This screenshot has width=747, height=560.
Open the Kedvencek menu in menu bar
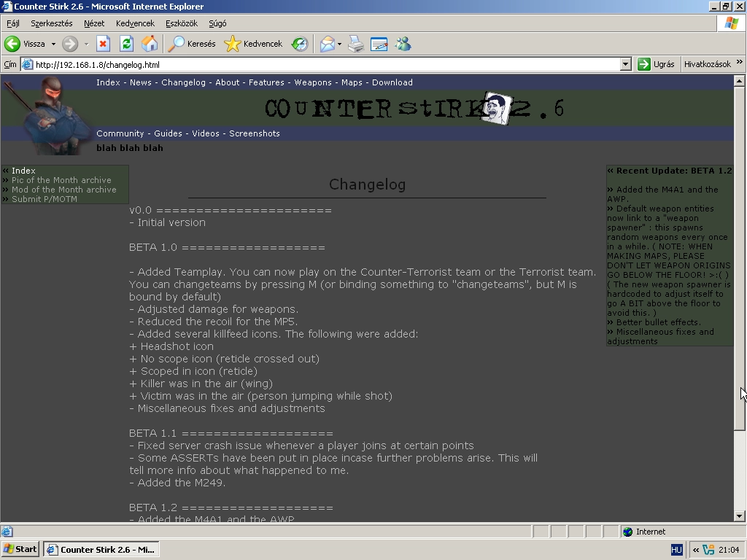coord(135,23)
